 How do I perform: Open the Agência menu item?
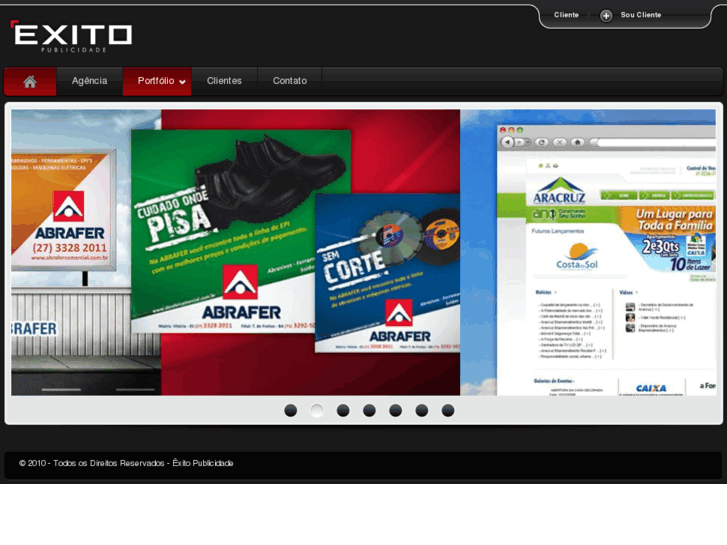89,81
